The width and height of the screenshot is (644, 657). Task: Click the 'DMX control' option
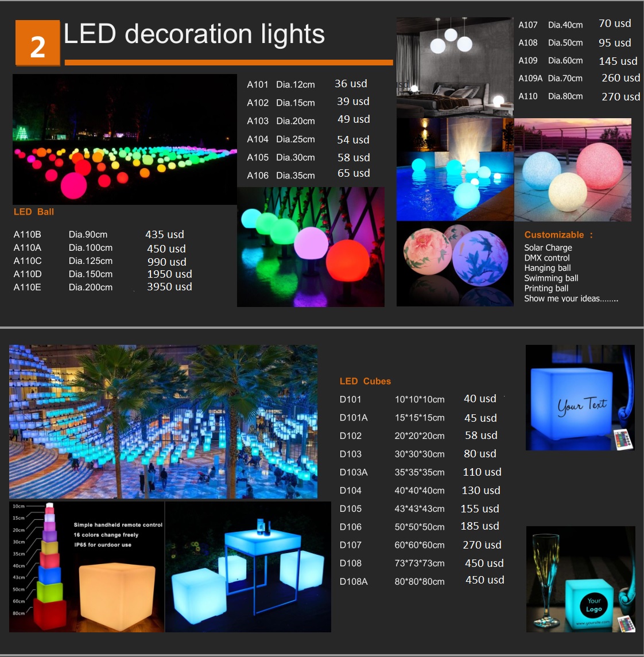pos(547,258)
